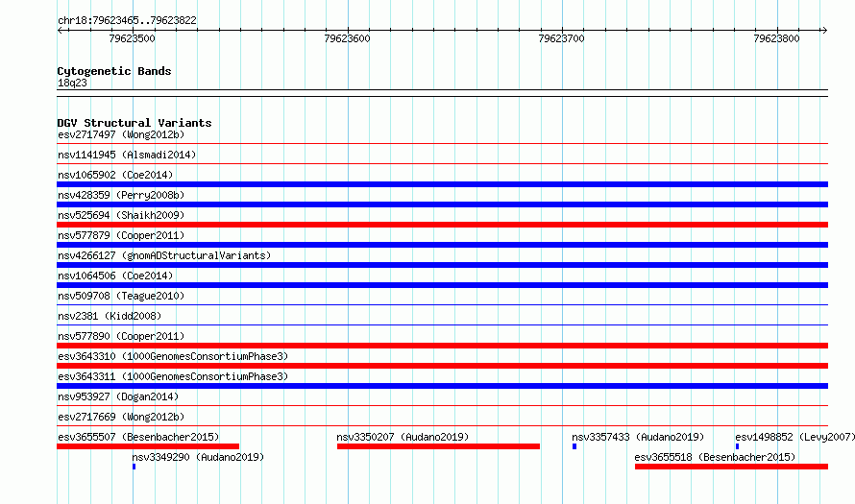This screenshot has width=855, height=504.
Task: Select the nsv525694 (Shaikh2009) label
Action: point(121,215)
